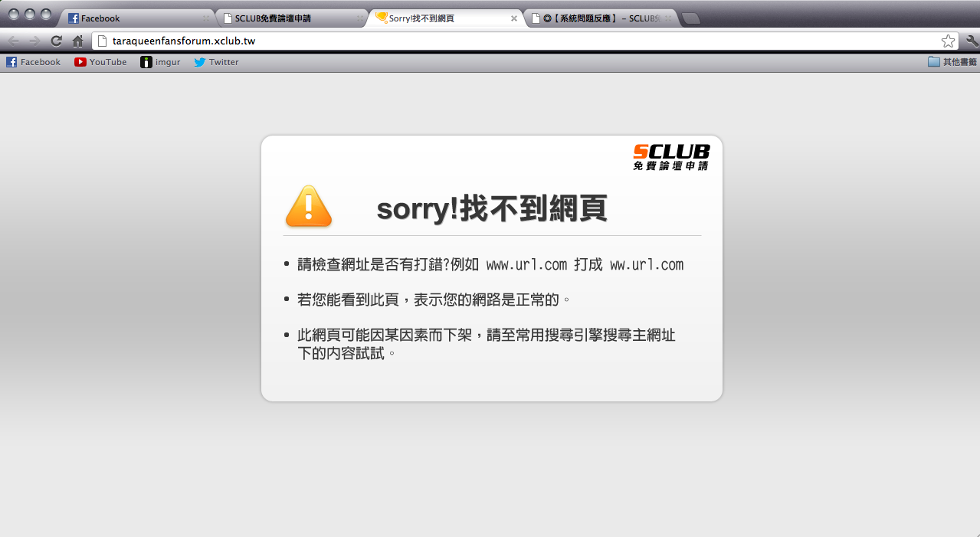This screenshot has width=980, height=537.
Task: Expand the 其他書籤 bookmarks folder
Action: pos(952,62)
